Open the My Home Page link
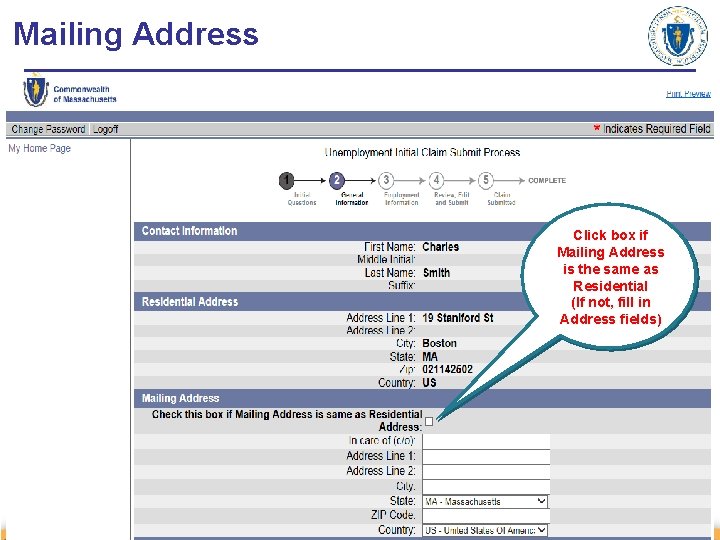Viewport: 720px width, 540px height. point(39,148)
